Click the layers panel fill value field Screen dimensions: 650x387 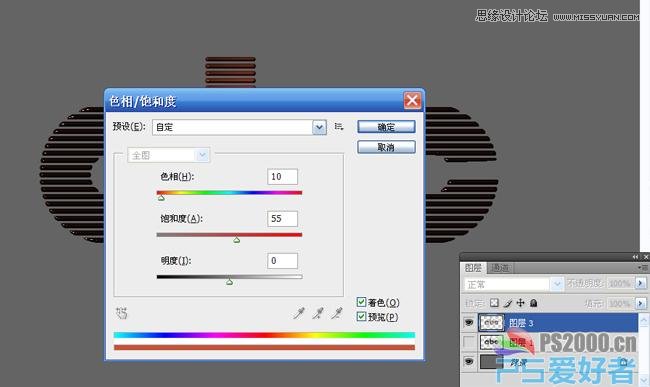pos(620,303)
